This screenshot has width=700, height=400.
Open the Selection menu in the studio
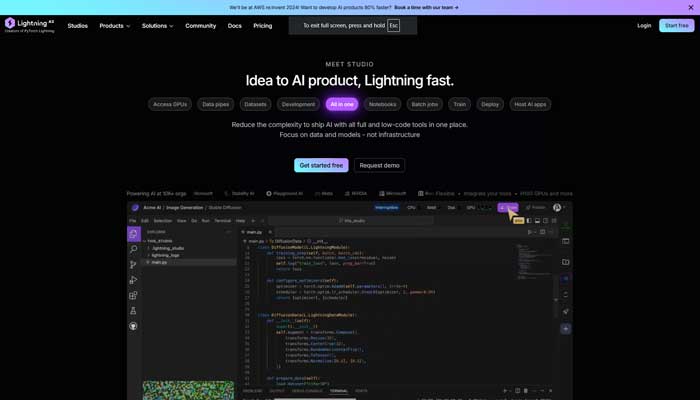[x=162, y=221]
